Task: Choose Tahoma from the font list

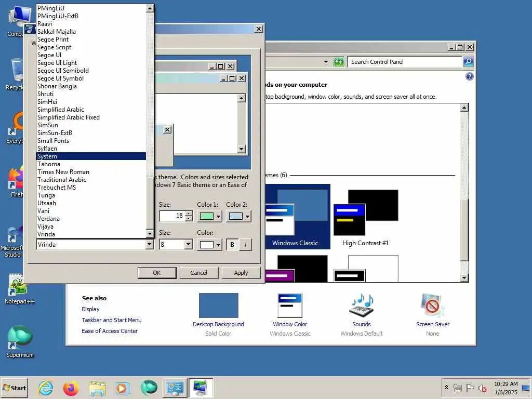Action: 91,164
